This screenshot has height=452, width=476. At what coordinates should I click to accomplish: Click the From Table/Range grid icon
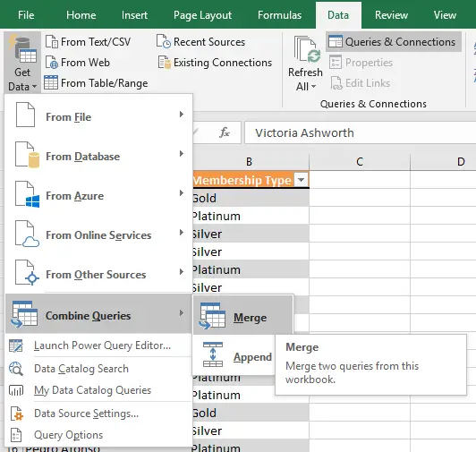(x=51, y=82)
